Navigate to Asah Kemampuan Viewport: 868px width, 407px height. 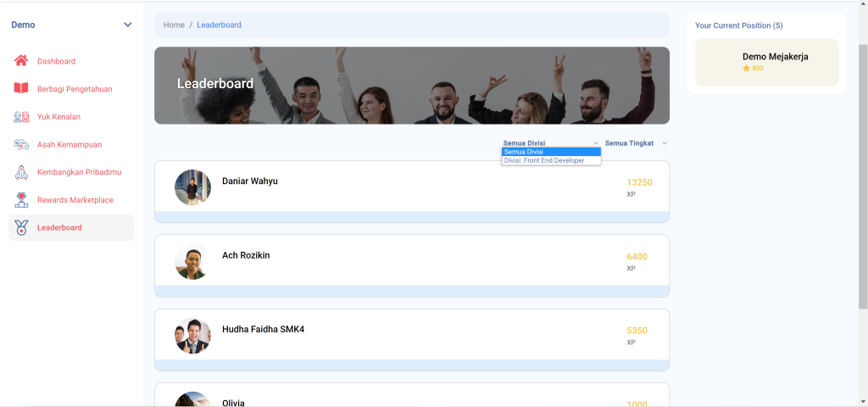pyautogui.click(x=71, y=144)
